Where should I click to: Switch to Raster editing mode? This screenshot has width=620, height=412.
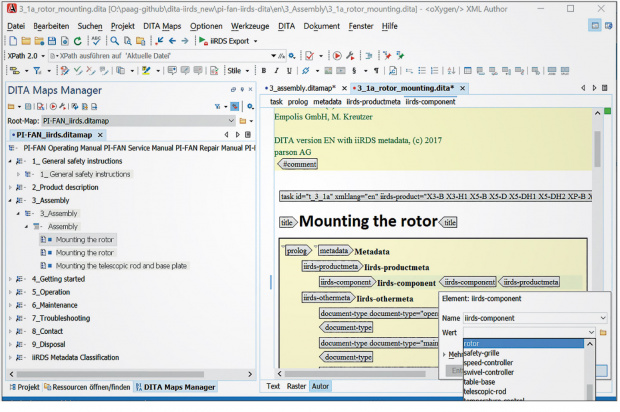pyautogui.click(x=296, y=386)
